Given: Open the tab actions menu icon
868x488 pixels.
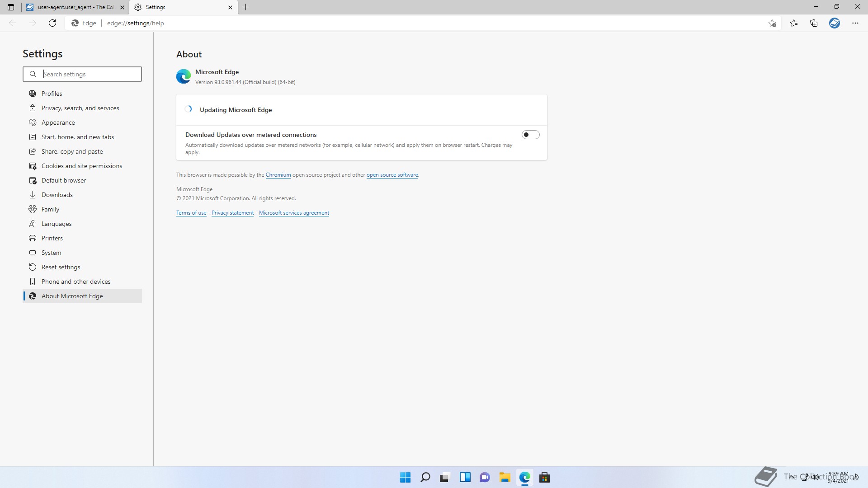Looking at the screenshot, I should (x=11, y=7).
